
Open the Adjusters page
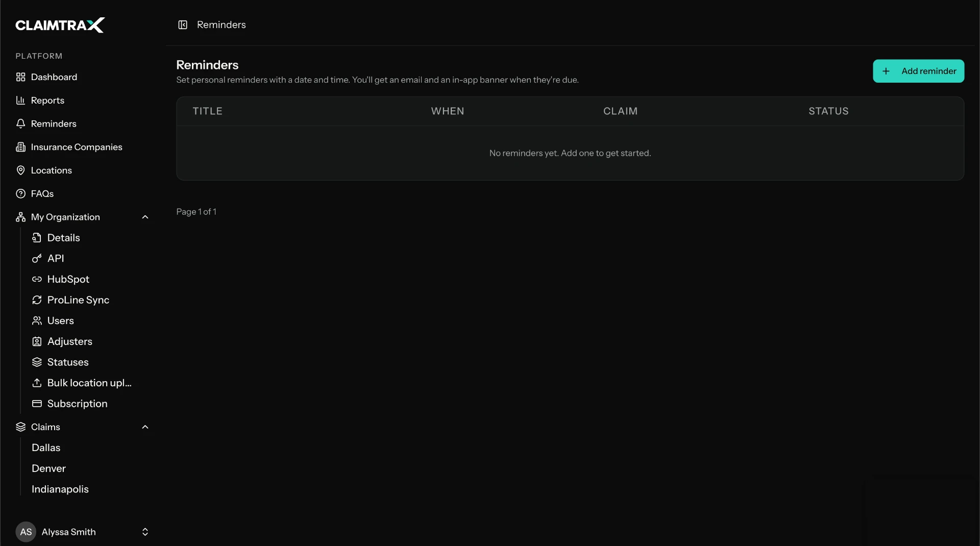(x=70, y=341)
